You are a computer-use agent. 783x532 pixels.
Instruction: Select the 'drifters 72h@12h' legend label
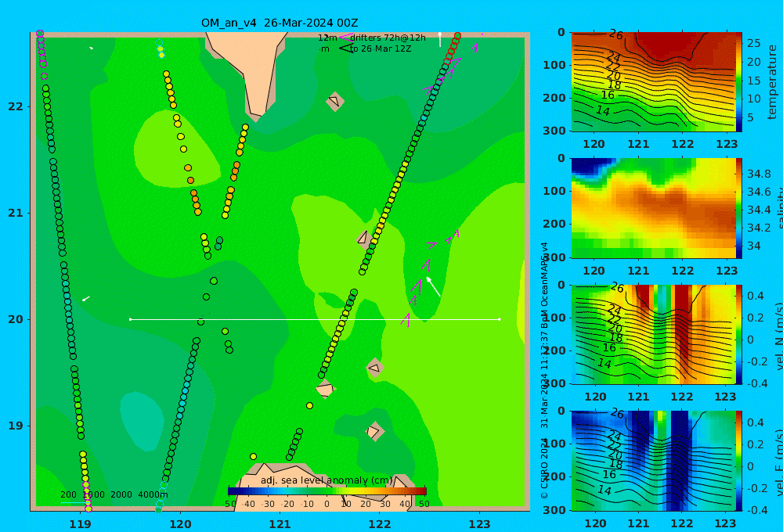pyautogui.click(x=388, y=38)
